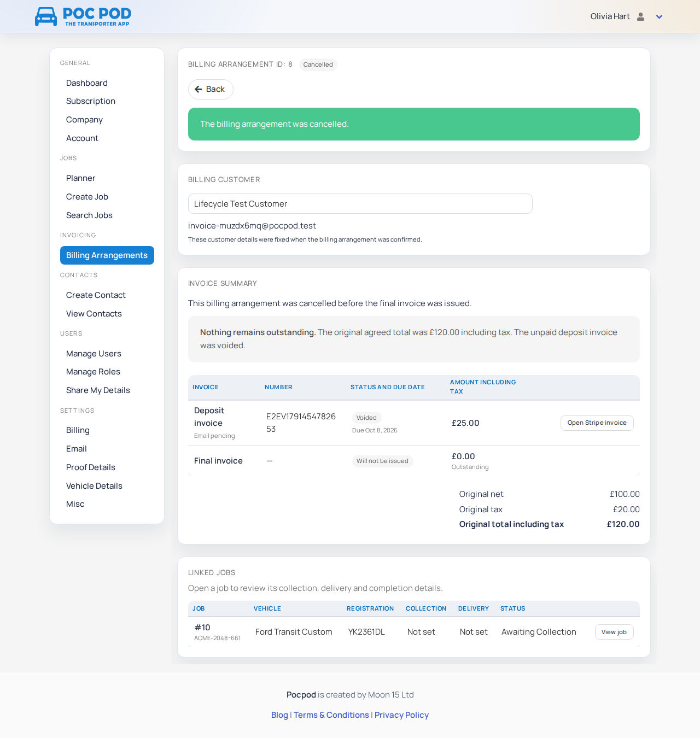Open Billing settings in the sidebar
Viewport: 700px width, 738px height.
(x=78, y=430)
